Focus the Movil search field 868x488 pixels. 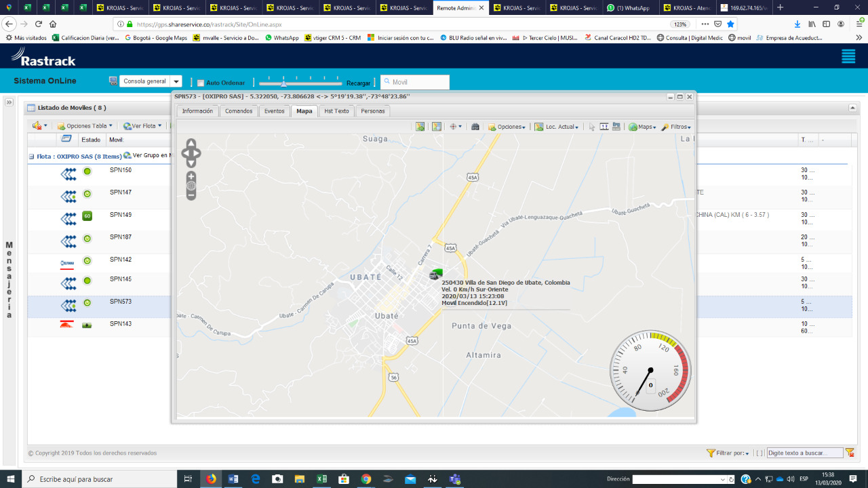(x=415, y=82)
